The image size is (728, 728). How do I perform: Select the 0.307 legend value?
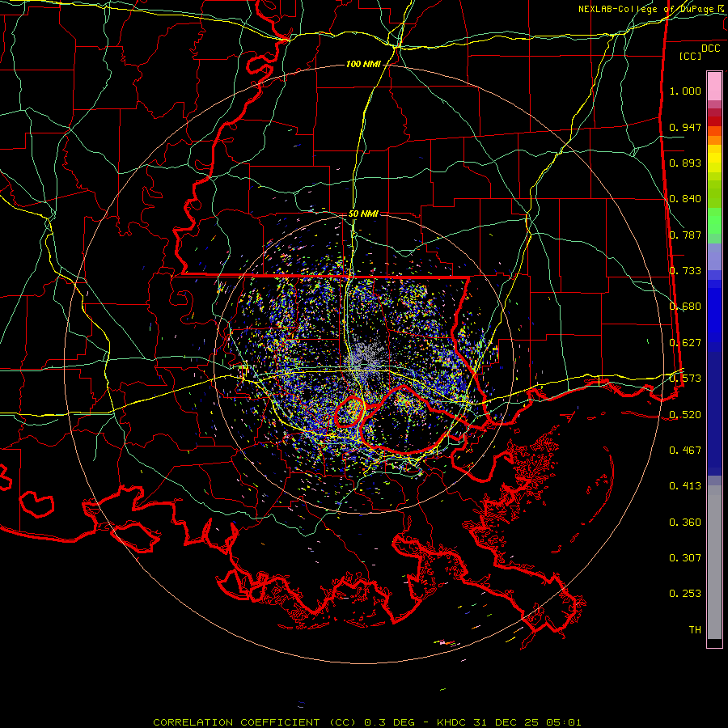coord(685,558)
